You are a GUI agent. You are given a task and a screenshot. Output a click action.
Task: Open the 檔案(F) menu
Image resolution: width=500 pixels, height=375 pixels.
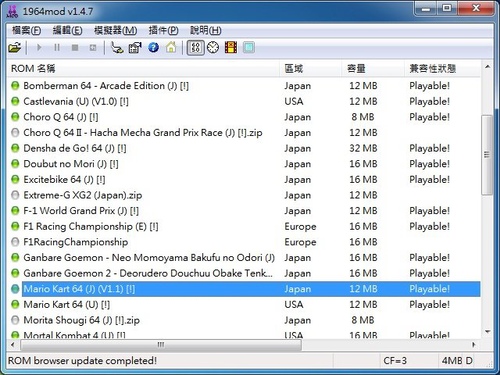[x=26, y=31]
